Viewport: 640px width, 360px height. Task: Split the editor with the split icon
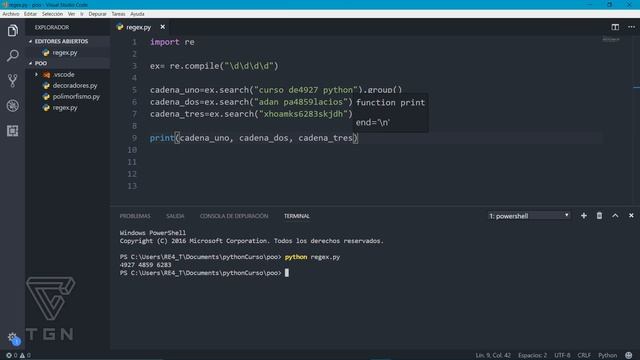pyautogui.click(x=615, y=27)
